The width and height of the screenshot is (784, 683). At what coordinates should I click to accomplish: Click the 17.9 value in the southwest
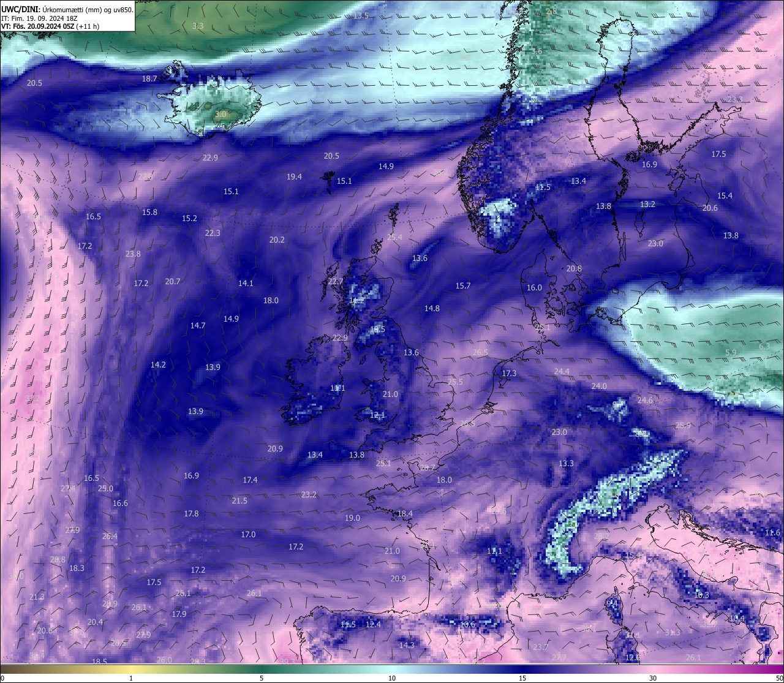point(179,614)
